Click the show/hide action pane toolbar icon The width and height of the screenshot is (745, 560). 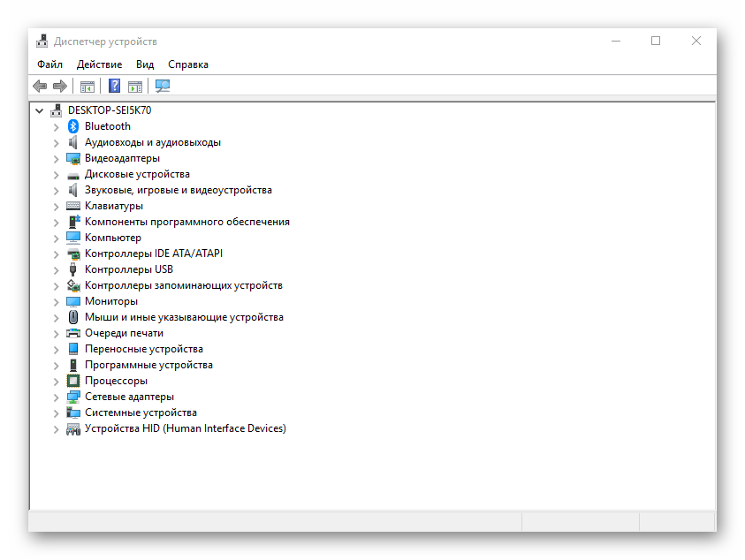point(135,87)
